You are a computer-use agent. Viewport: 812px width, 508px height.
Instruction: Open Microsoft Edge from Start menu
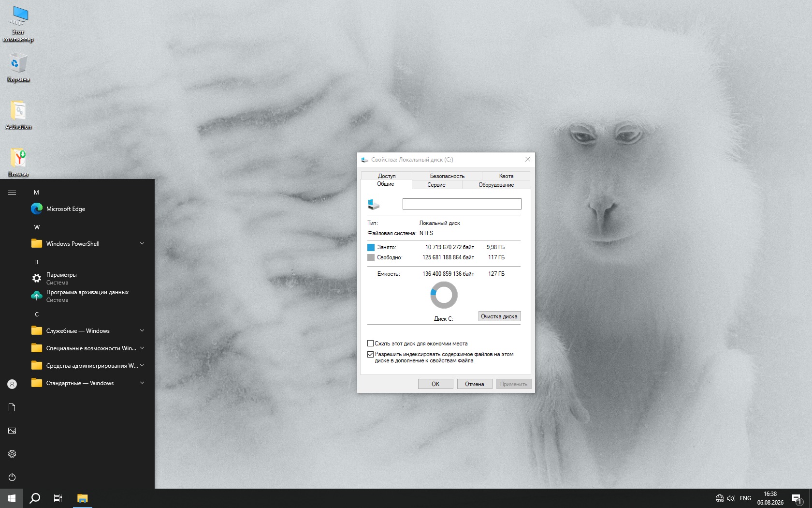pos(88,209)
